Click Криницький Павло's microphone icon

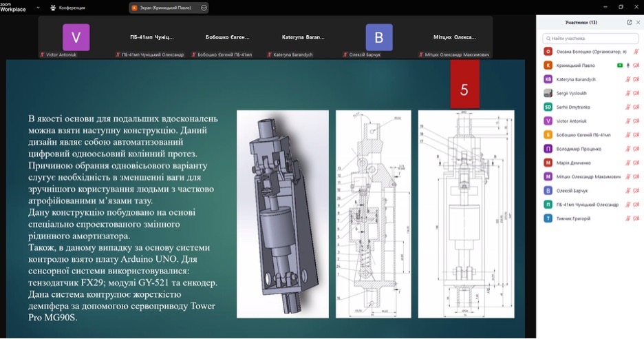pyautogui.click(x=627, y=65)
